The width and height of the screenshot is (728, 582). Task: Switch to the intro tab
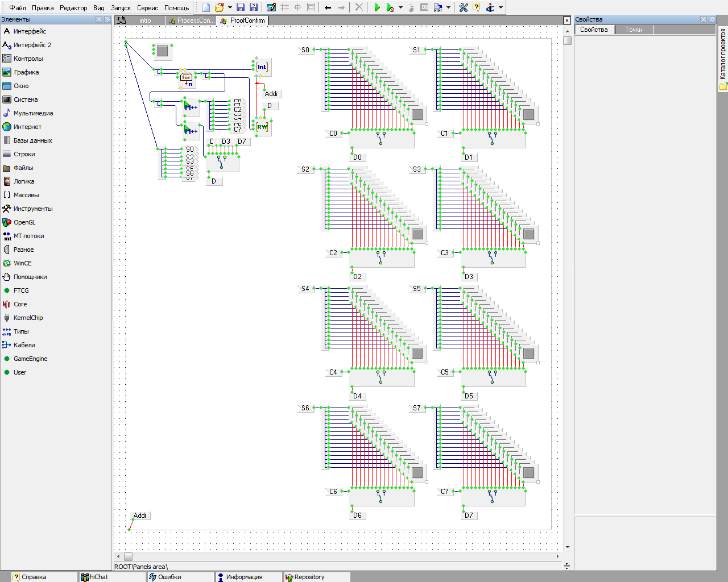point(145,20)
